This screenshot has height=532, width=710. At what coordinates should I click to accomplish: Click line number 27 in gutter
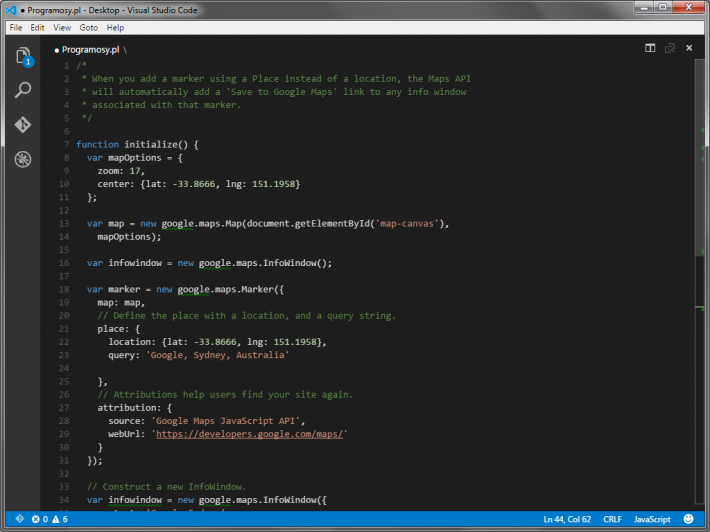(x=64, y=407)
